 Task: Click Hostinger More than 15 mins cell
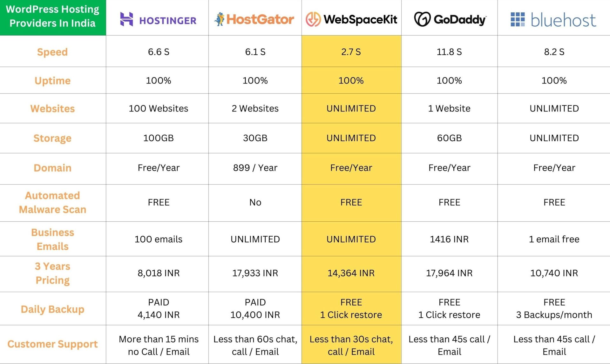158,345
